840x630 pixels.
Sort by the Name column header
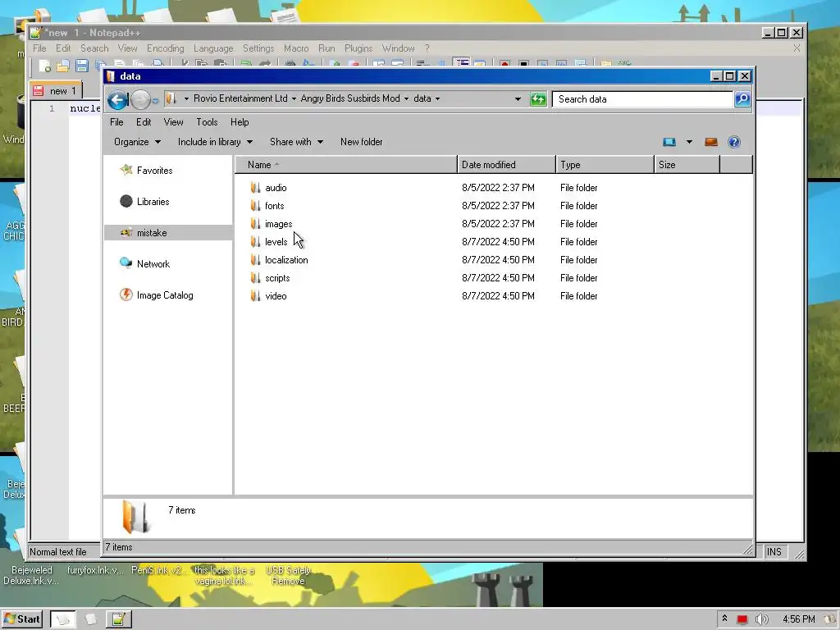tap(346, 164)
